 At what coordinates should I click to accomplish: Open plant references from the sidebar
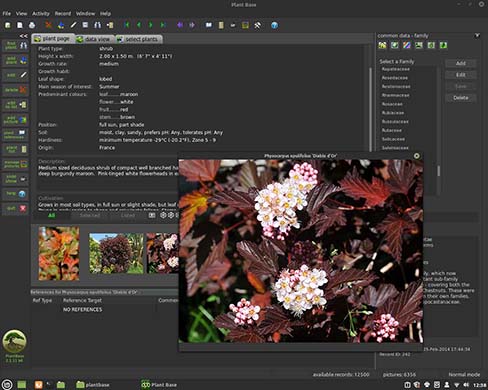16,134
